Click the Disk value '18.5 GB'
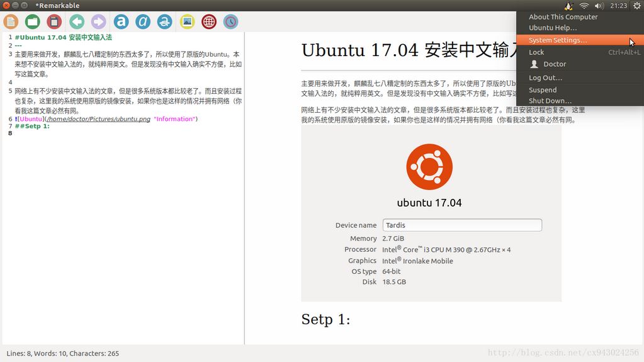Viewport: 644px width, 362px height. 394,282
